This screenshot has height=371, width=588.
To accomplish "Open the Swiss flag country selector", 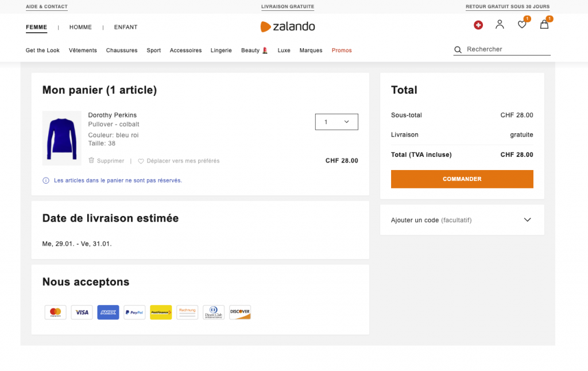I will coord(478,25).
